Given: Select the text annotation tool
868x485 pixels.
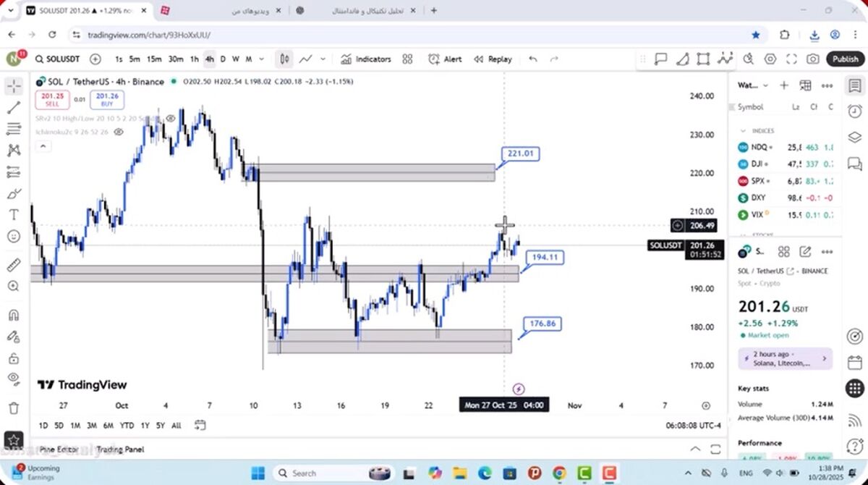Looking at the screenshot, I should pyautogui.click(x=14, y=215).
